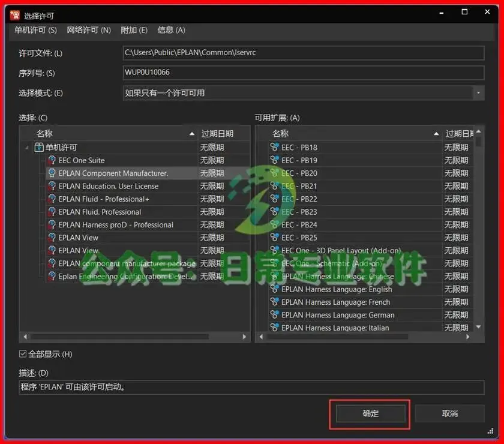
Task: Click the icon for EPLAN Fluid. Professional
Action: click(x=52, y=212)
